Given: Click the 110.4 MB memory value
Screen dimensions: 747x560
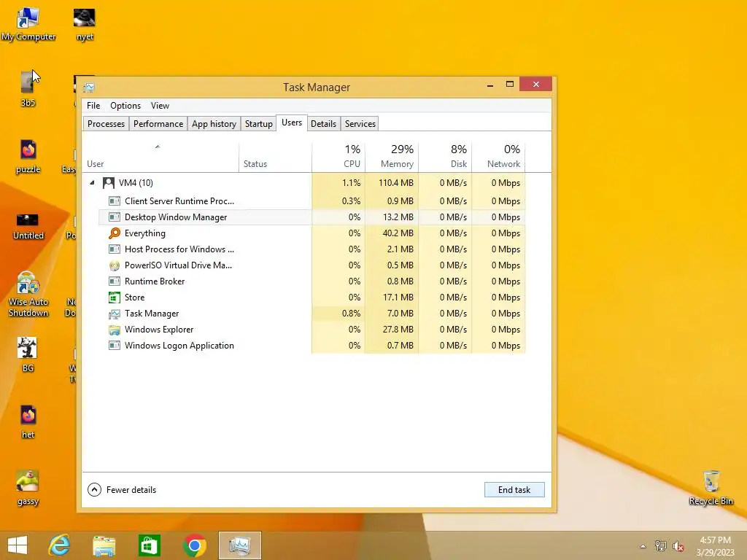Looking at the screenshot, I should (x=396, y=183).
